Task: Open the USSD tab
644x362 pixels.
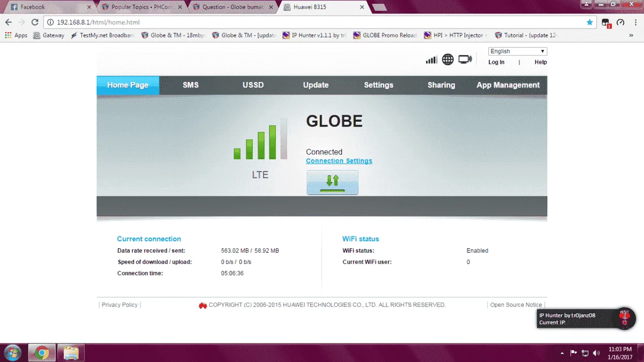Action: point(253,85)
